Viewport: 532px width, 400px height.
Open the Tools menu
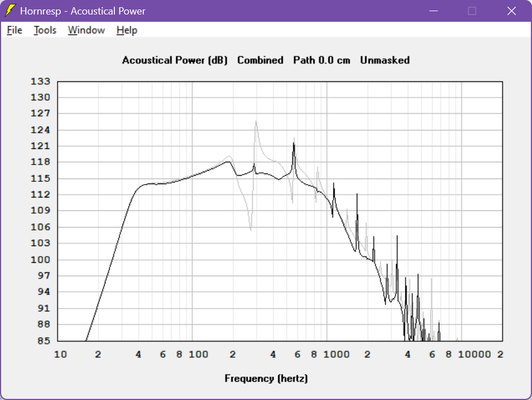(45, 30)
